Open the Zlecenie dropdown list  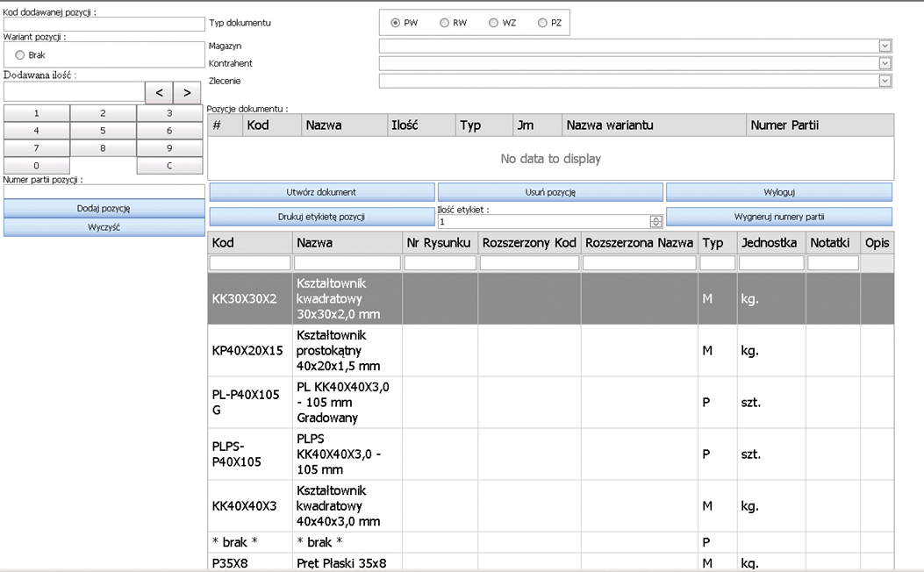point(885,82)
